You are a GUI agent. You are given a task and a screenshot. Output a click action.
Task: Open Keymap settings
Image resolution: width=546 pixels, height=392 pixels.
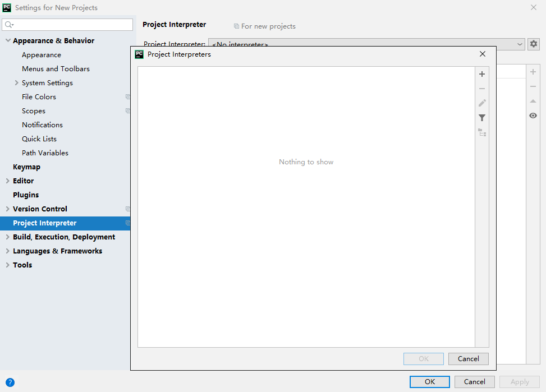[x=26, y=167]
